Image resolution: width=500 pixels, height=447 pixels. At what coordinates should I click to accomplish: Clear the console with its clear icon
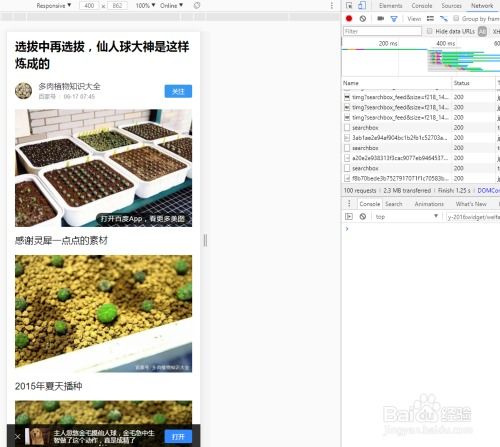tap(363, 217)
